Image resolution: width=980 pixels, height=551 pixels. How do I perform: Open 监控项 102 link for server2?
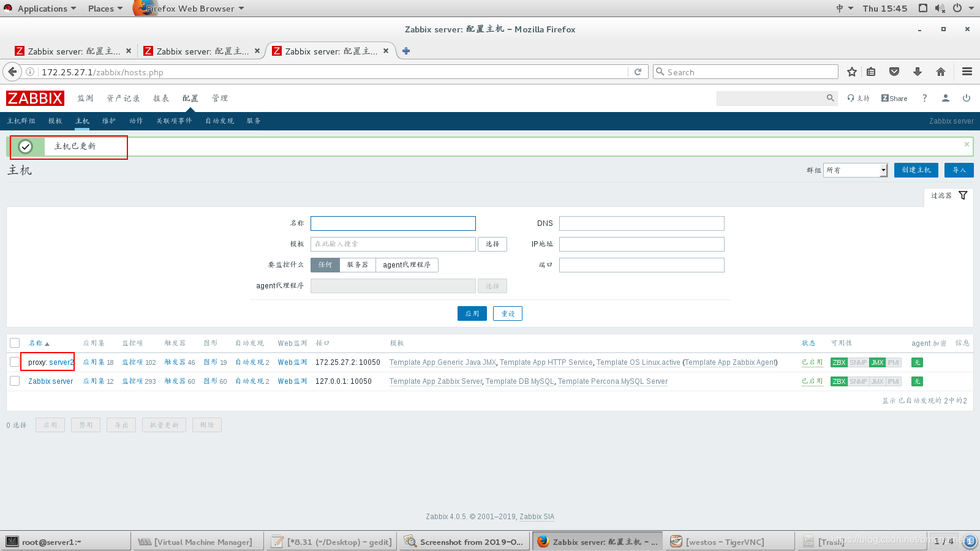point(138,362)
